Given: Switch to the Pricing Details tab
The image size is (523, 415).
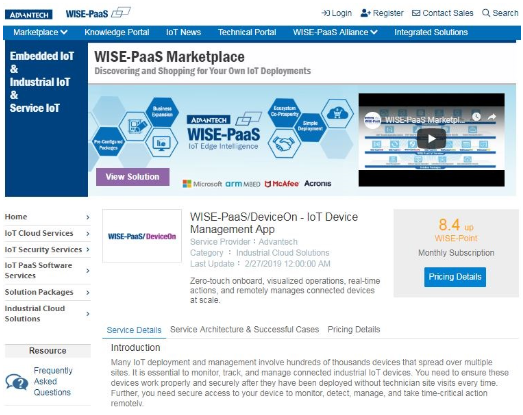Looking at the screenshot, I should point(354,330).
